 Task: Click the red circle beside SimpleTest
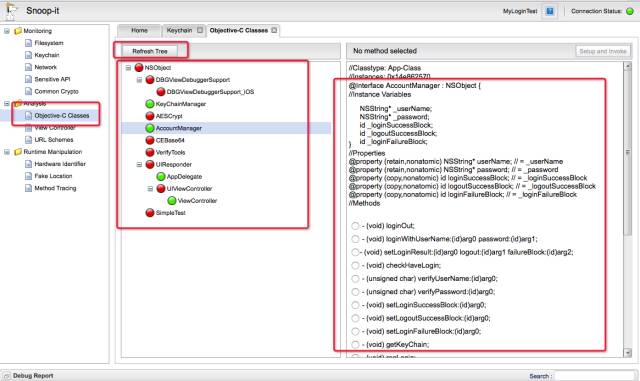point(150,213)
